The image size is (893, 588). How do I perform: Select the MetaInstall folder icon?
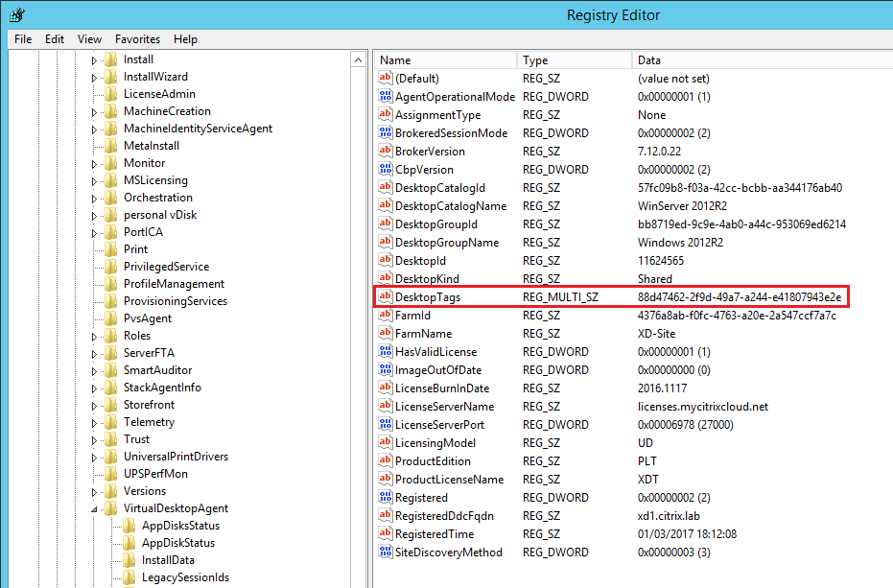click(x=111, y=146)
